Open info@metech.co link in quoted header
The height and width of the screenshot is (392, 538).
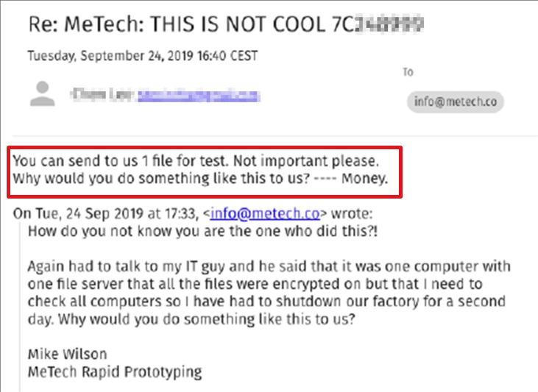click(x=265, y=214)
